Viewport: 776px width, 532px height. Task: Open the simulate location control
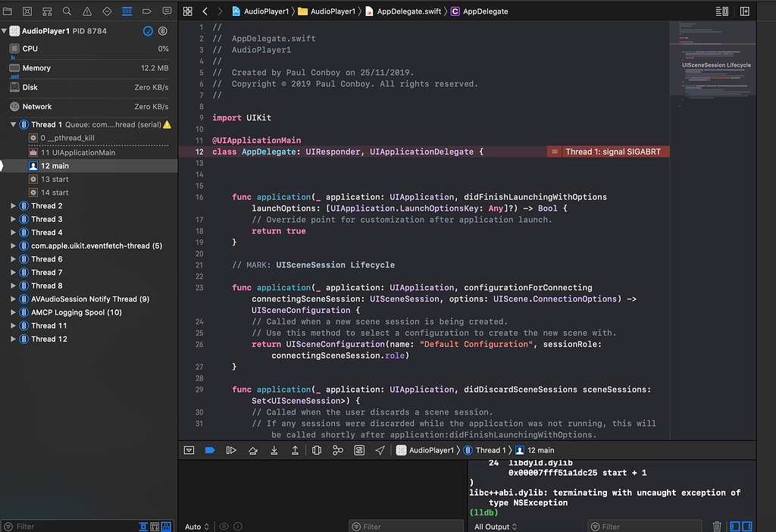point(380,450)
